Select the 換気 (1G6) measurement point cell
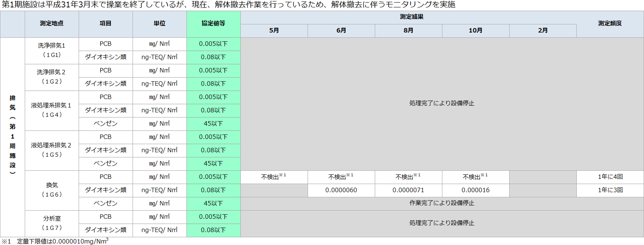Screen dimensions: 644x245 (52, 190)
